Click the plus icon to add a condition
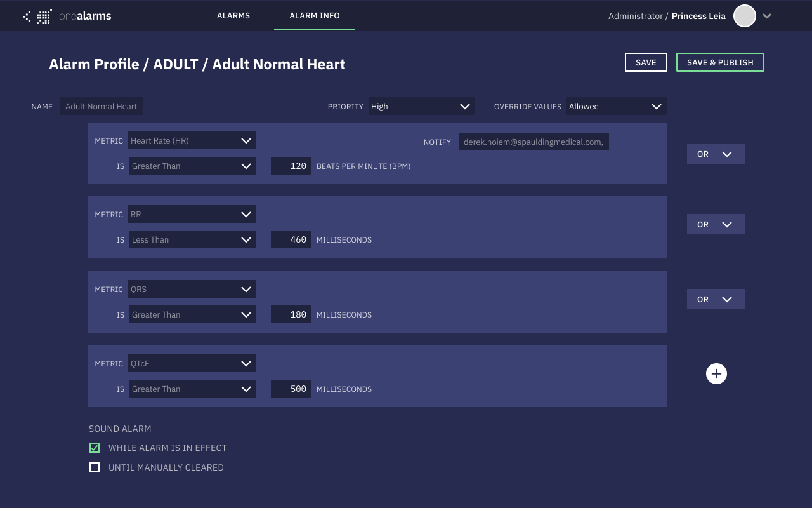The image size is (812, 508). tap(716, 374)
